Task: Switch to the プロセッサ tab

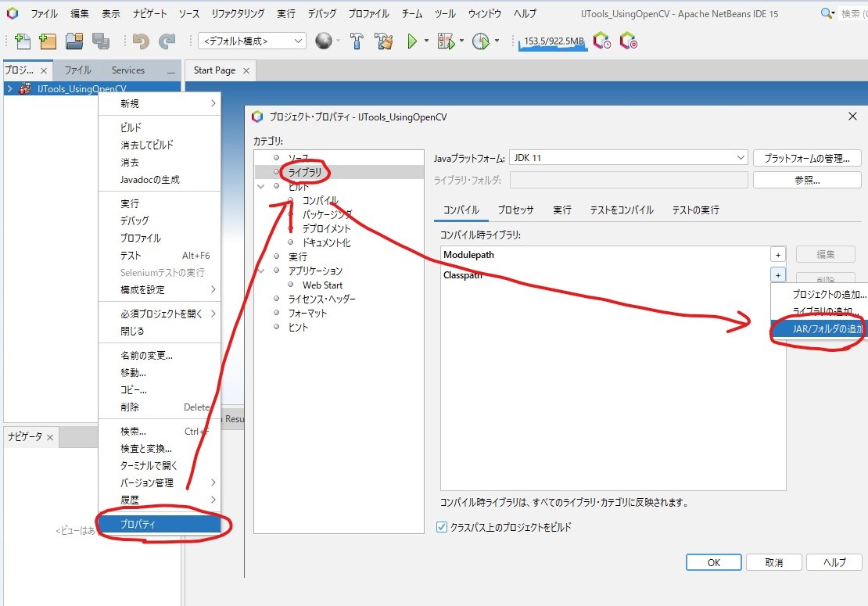Action: (x=515, y=210)
